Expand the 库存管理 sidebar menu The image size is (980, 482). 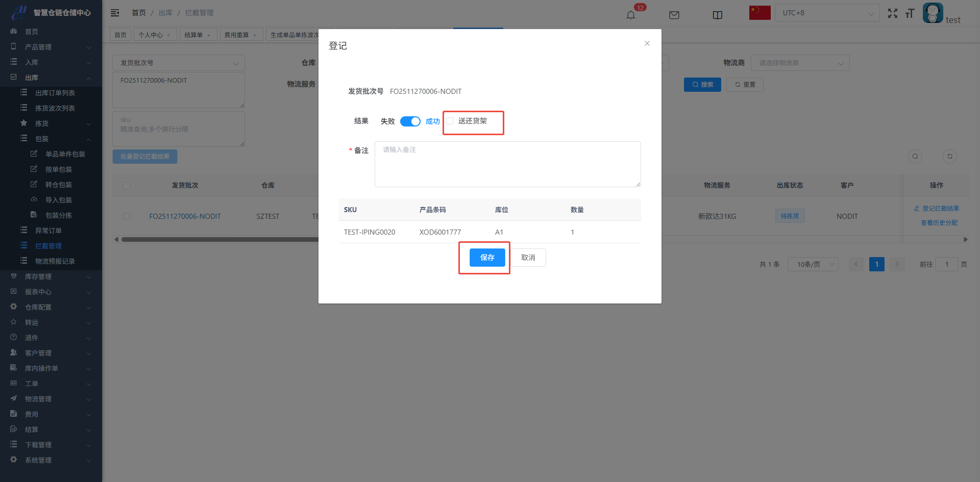(51, 276)
